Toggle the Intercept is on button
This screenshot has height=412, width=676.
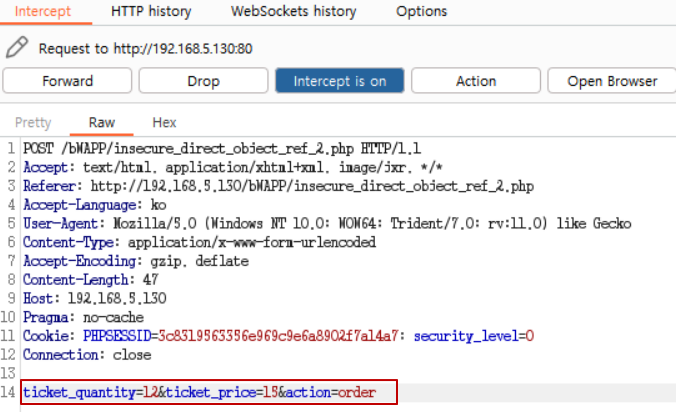[340, 81]
